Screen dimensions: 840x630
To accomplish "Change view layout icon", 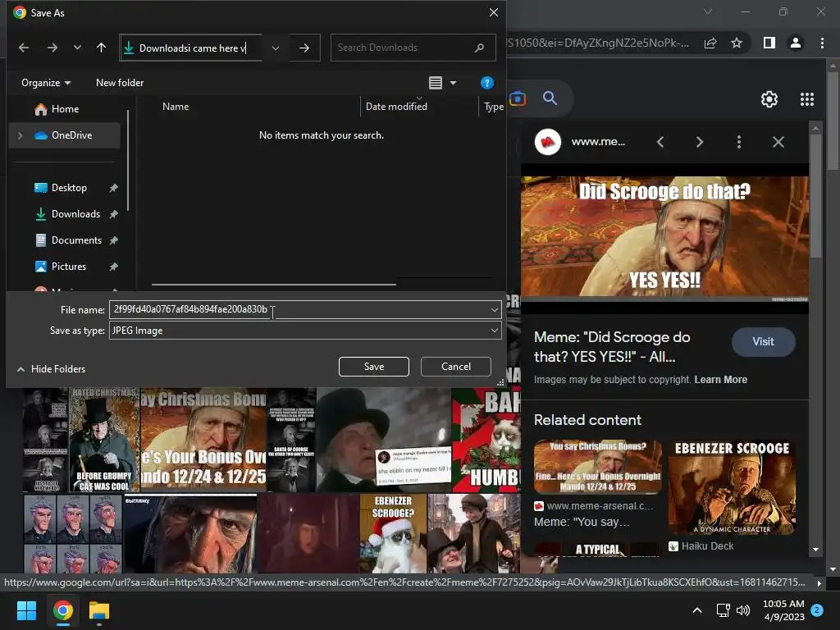I will tap(436, 83).
